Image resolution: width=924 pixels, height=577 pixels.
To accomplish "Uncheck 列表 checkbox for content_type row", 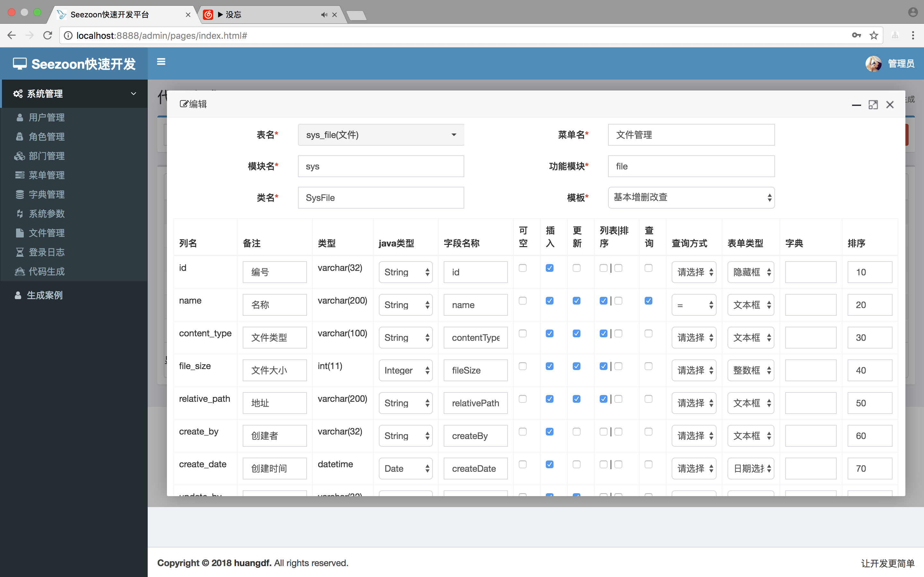I will (x=603, y=333).
